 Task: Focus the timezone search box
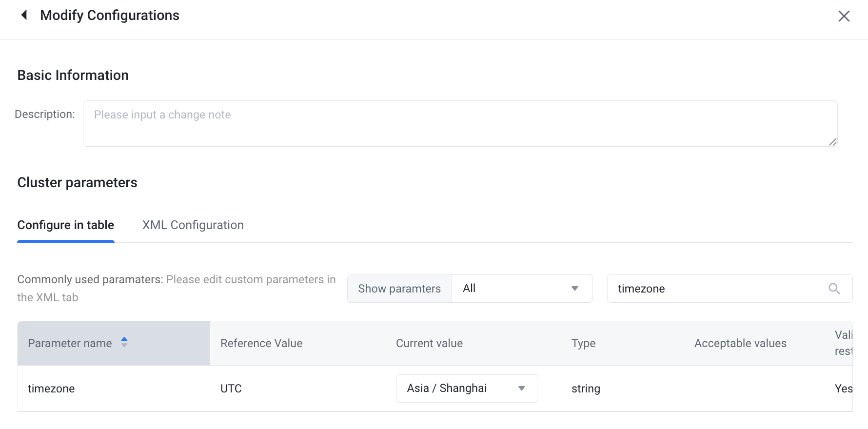[717, 289]
